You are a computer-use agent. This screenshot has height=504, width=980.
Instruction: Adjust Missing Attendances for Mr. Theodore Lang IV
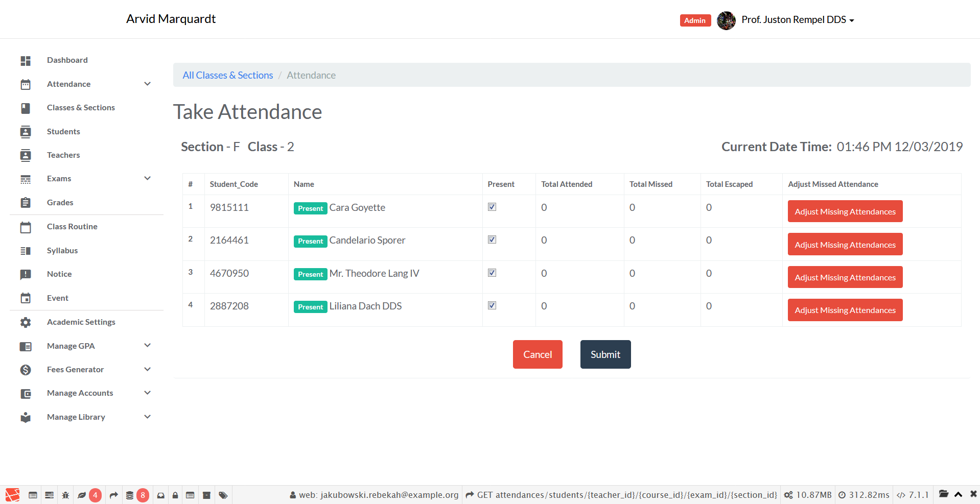tap(845, 277)
